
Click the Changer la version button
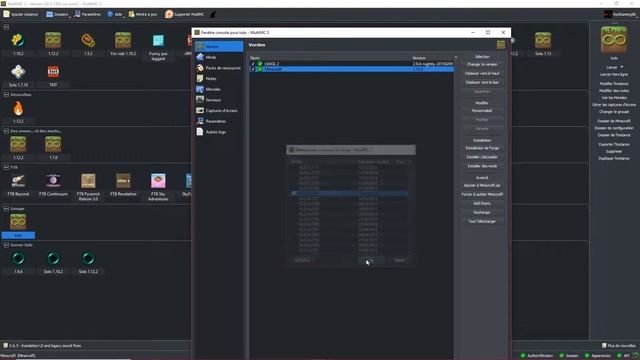[x=482, y=64]
